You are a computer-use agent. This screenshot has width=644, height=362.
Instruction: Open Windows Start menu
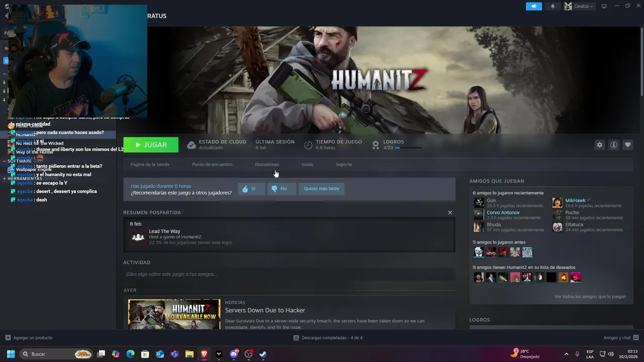coord(10,354)
